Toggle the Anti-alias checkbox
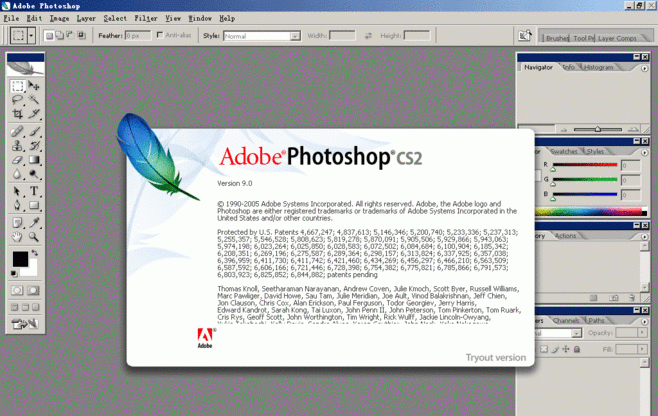Screen dimensions: 658x416 (160, 35)
